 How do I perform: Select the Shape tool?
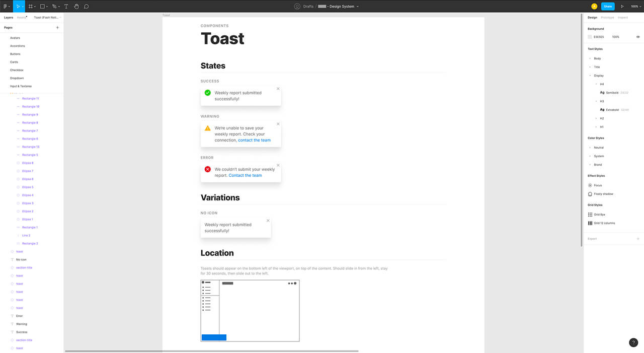(x=43, y=6)
